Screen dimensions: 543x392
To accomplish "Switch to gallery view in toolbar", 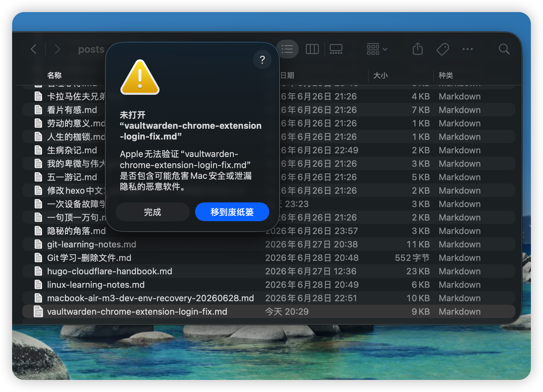I will (336, 49).
